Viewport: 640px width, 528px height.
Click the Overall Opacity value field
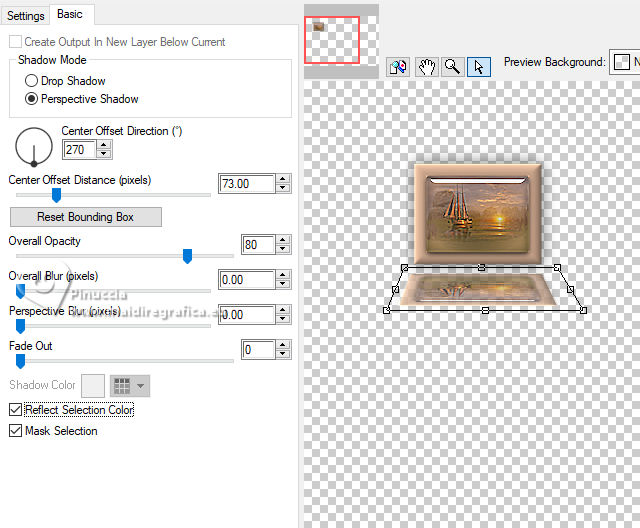point(258,245)
